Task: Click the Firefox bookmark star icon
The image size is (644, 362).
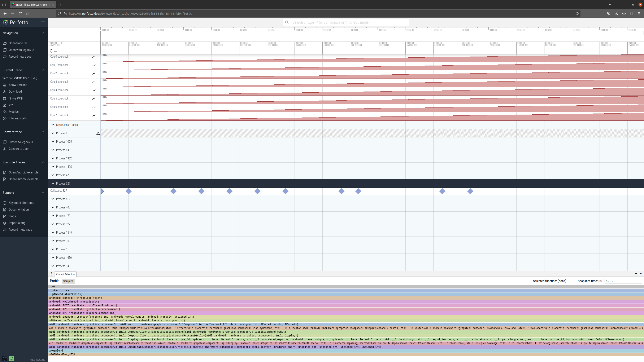Action: (x=577, y=13)
